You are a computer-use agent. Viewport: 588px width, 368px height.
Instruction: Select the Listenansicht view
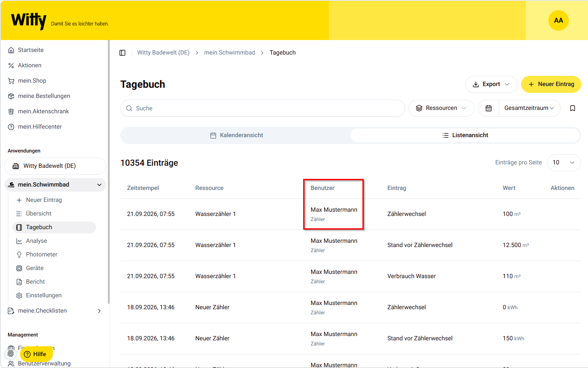pos(465,135)
